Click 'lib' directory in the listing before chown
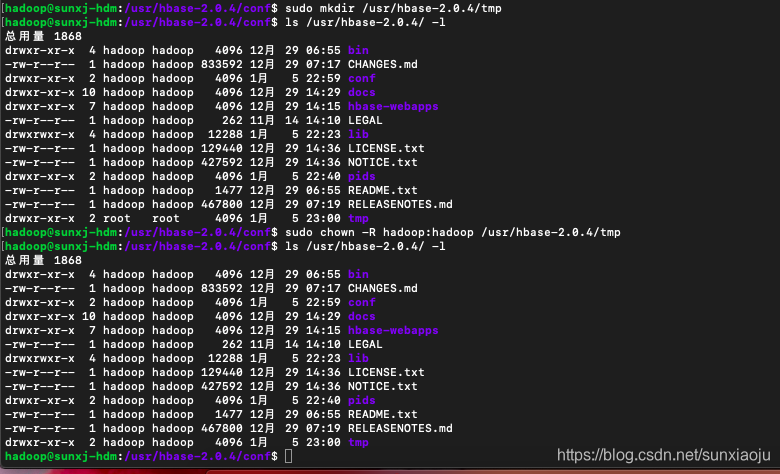This screenshot has width=780, height=474. pos(358,134)
